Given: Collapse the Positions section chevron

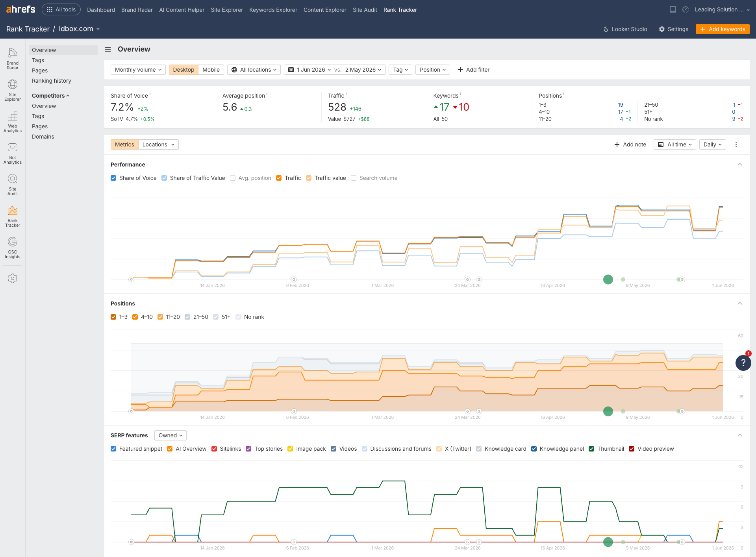Looking at the screenshot, I should 740,303.
